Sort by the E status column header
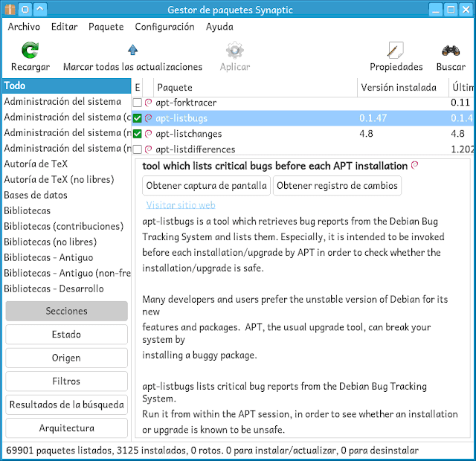 [138, 88]
